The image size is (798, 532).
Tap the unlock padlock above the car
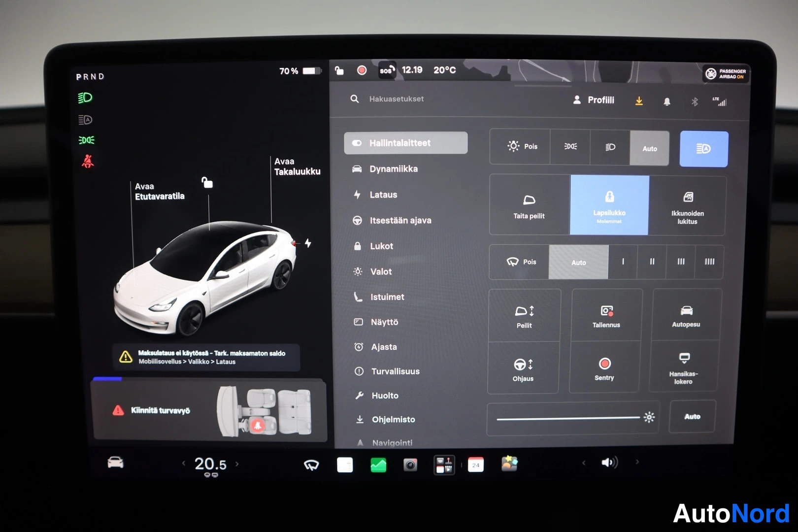coord(207,182)
